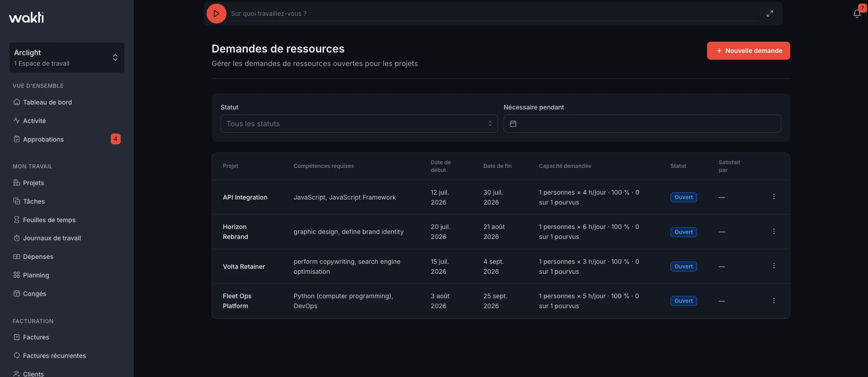Click Projet column header
This screenshot has height=377, width=868.
tap(231, 166)
